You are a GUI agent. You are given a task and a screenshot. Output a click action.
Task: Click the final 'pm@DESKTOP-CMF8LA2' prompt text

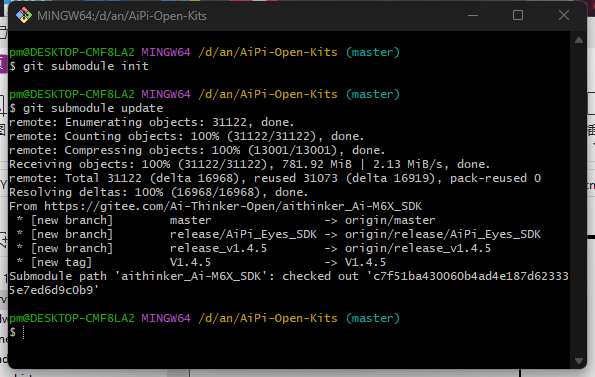[x=72, y=319]
